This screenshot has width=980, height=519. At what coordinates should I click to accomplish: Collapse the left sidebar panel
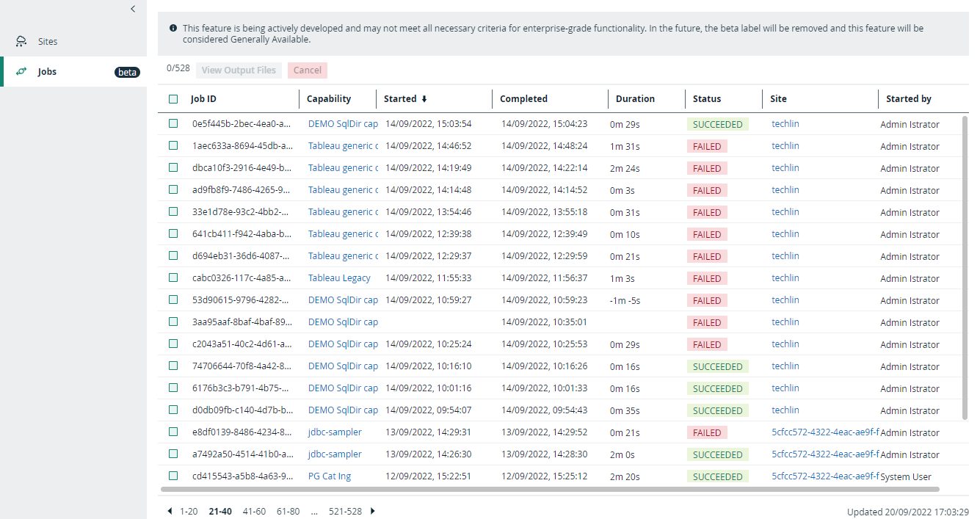[133, 9]
